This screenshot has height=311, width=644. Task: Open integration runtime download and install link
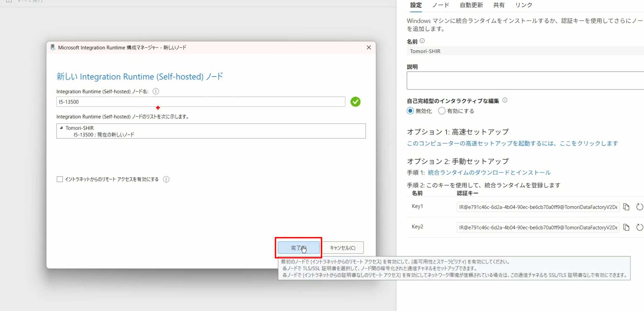(x=489, y=173)
